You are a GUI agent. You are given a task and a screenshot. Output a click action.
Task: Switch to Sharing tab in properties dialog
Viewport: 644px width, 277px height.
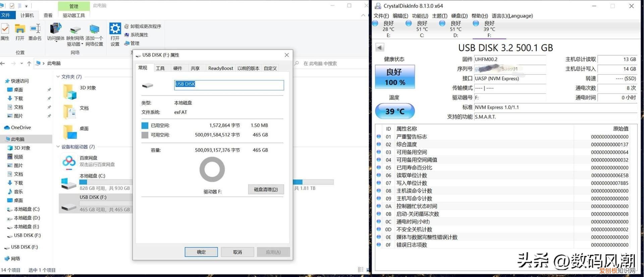tap(195, 68)
